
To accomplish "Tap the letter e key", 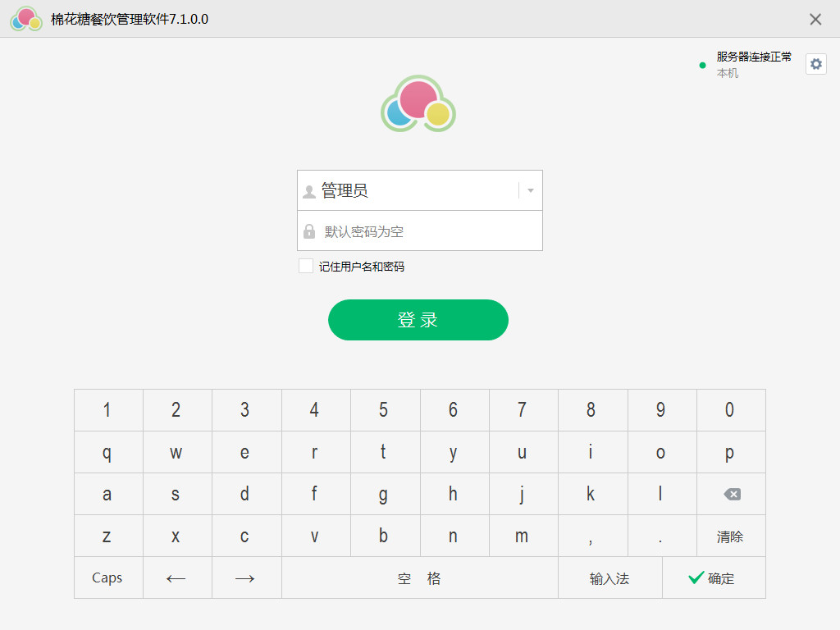I will (247, 452).
